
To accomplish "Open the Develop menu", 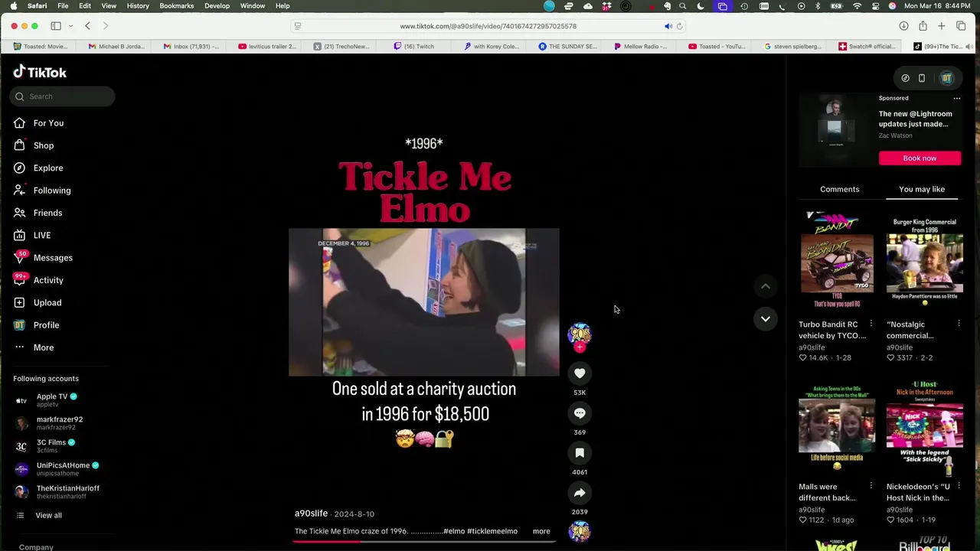I will (217, 6).
